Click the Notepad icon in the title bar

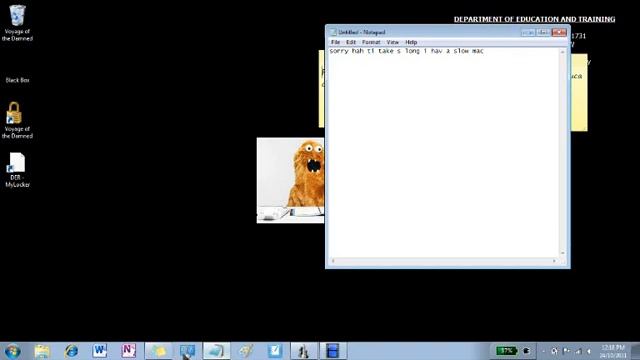tap(333, 32)
